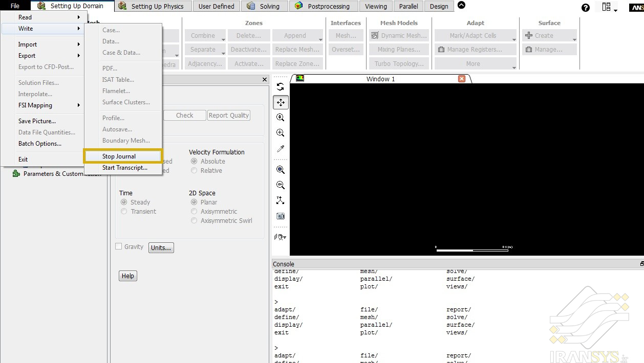Click Start Transcript in Write submenu
Screen dimensions: 644x363
coord(123,168)
